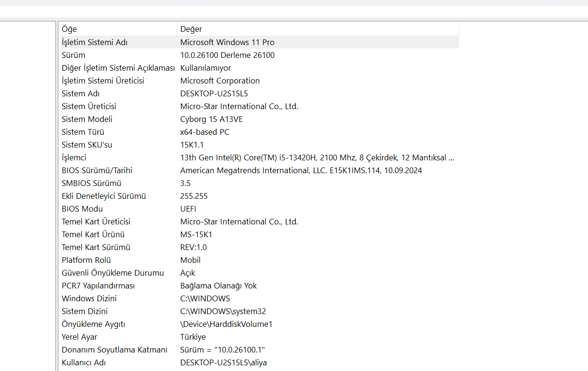Select the 'Windows Dizini' item label
The height and width of the screenshot is (371, 588).
point(89,298)
